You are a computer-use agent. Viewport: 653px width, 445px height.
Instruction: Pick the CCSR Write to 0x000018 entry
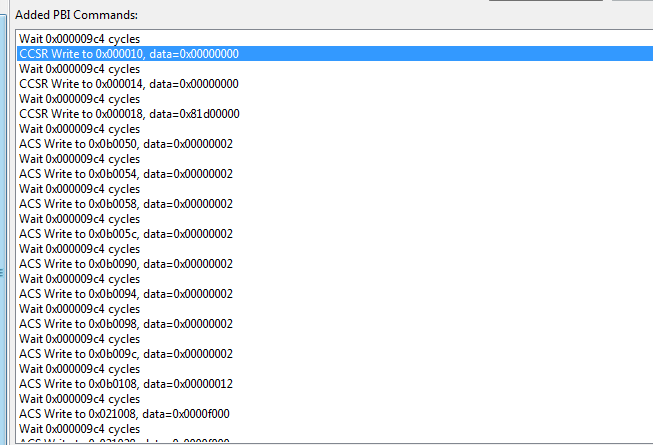tap(335, 114)
